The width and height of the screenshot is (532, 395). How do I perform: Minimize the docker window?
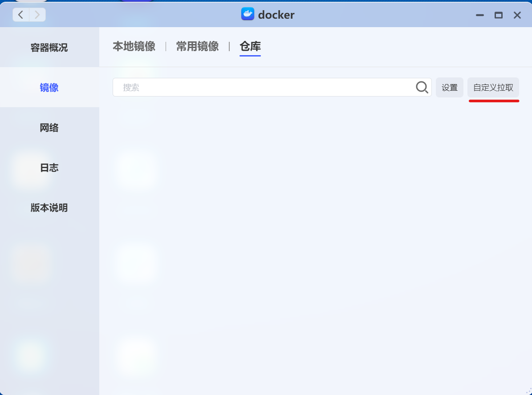point(479,15)
